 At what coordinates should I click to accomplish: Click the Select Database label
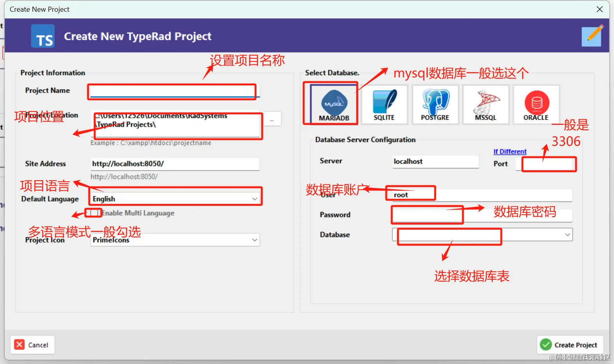point(332,73)
